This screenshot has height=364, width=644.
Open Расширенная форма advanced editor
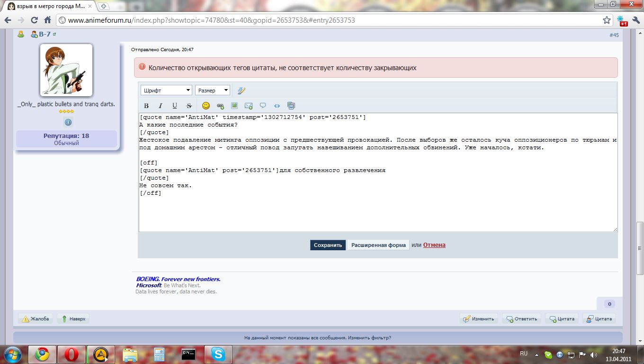coord(378,245)
